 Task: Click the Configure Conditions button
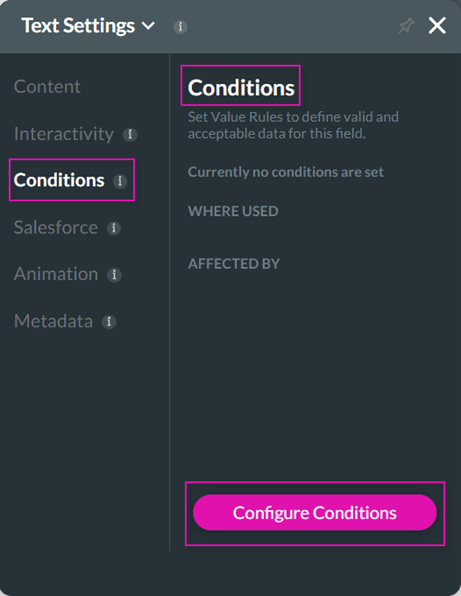315,512
